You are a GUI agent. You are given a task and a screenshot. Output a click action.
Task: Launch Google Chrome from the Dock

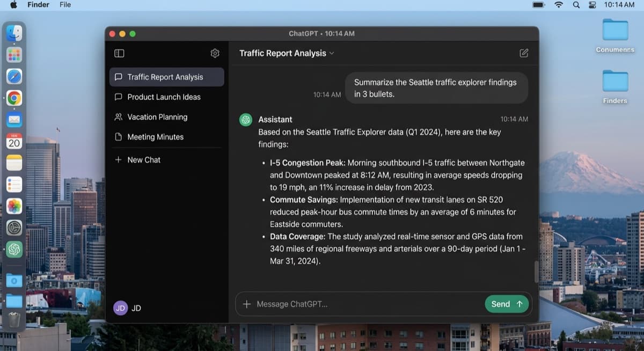[14, 98]
